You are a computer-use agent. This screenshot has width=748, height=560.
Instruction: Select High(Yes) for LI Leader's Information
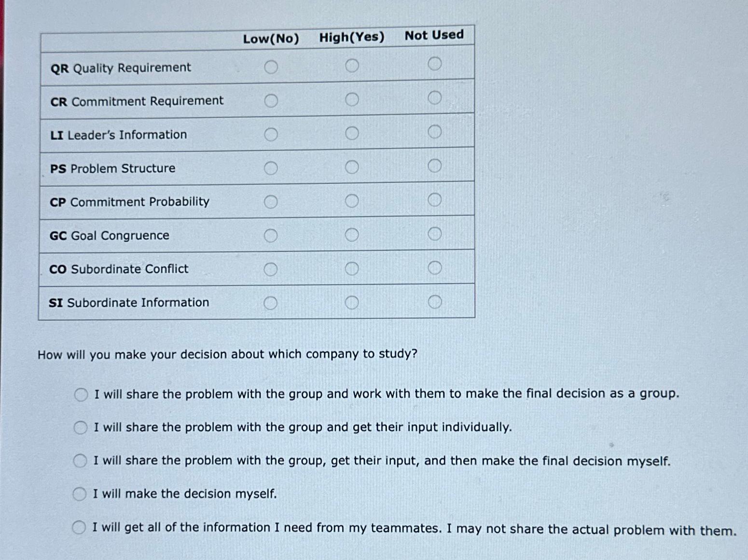tap(353, 132)
